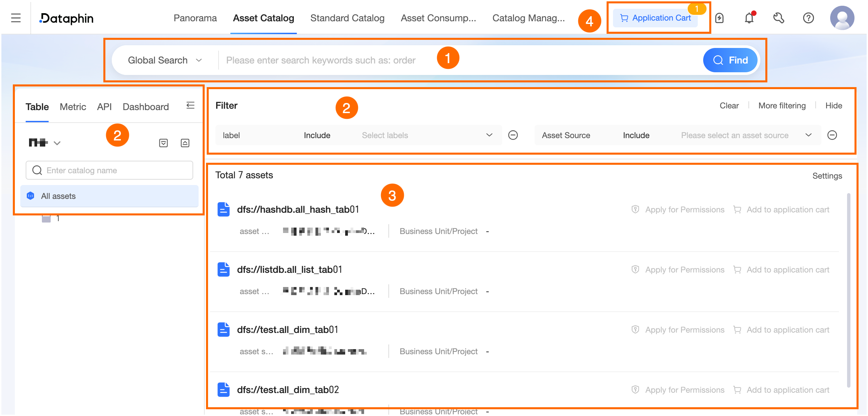Viewport: 868px width, 416px height.
Task: Open the Application Cart
Action: (656, 18)
